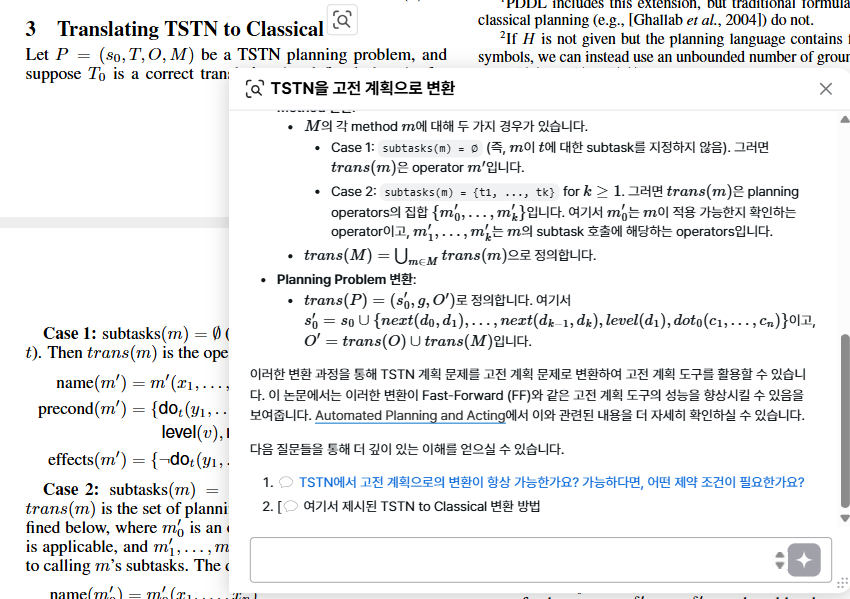Click the sparkle send button
Image resolution: width=850 pixels, height=599 pixels.
pos(804,560)
